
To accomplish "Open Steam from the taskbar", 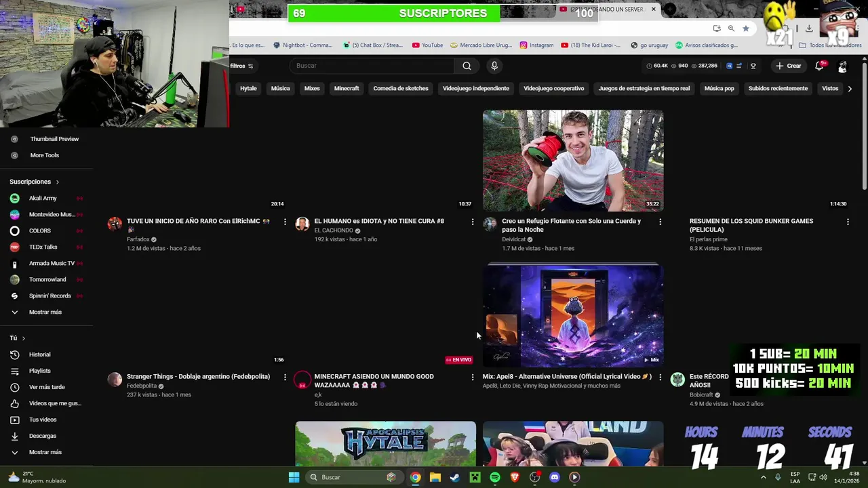I will click(x=455, y=477).
